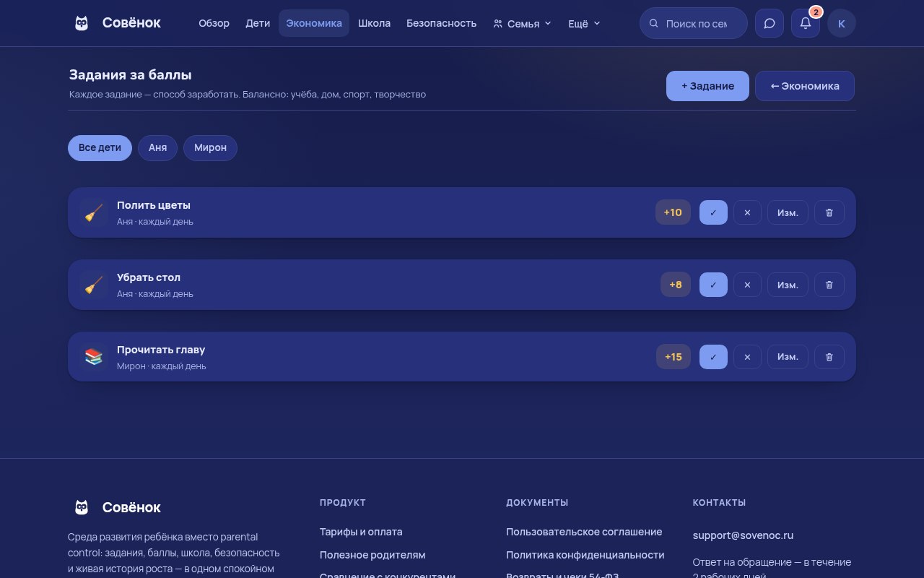Edit Убрать стол with Изм. button
924x578 pixels.
click(788, 285)
